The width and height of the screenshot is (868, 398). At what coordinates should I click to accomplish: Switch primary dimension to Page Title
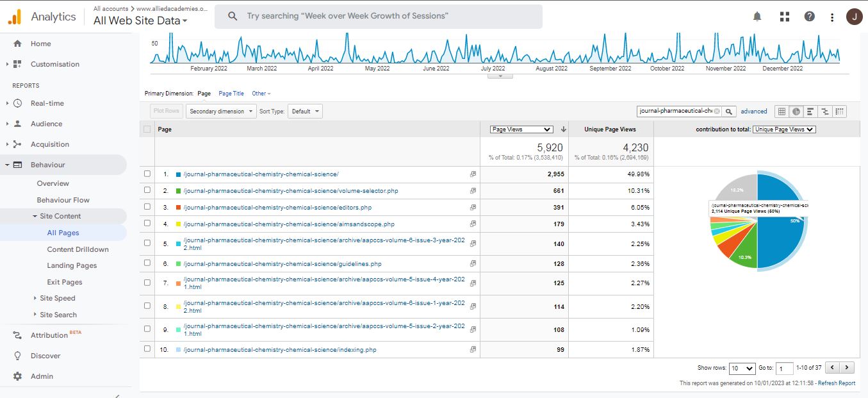[x=231, y=94]
